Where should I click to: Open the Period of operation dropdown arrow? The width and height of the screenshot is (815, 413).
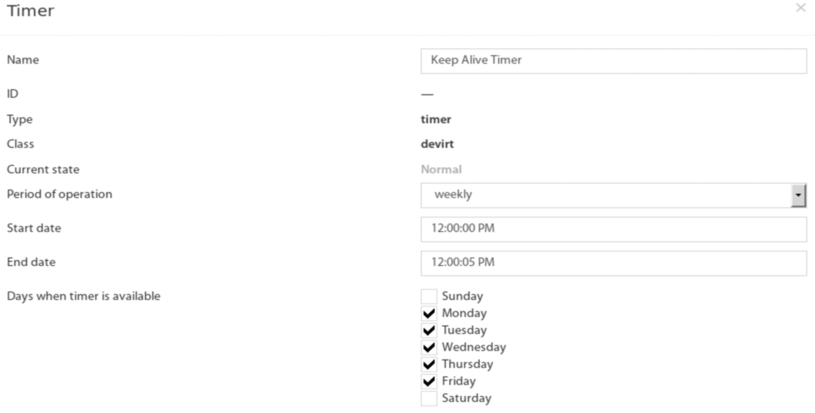798,195
